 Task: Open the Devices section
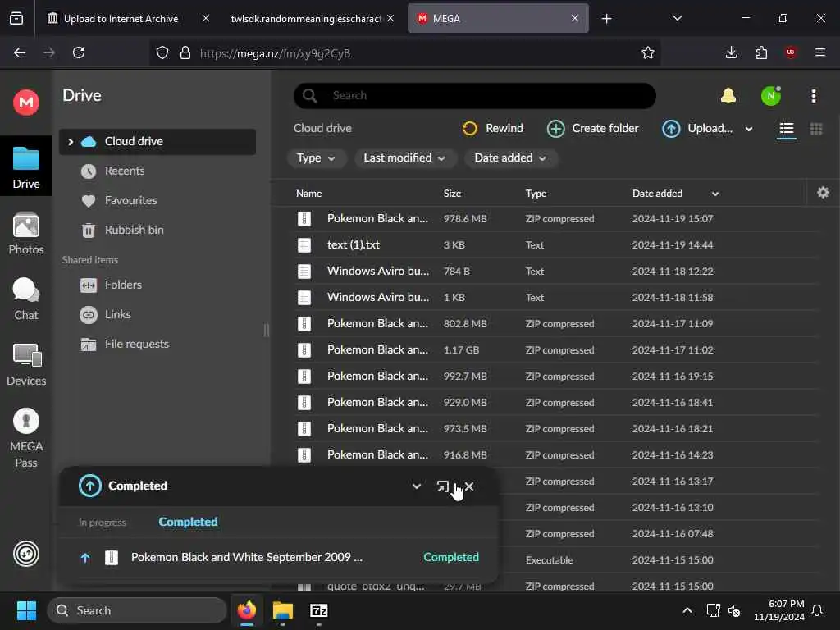tap(26, 365)
